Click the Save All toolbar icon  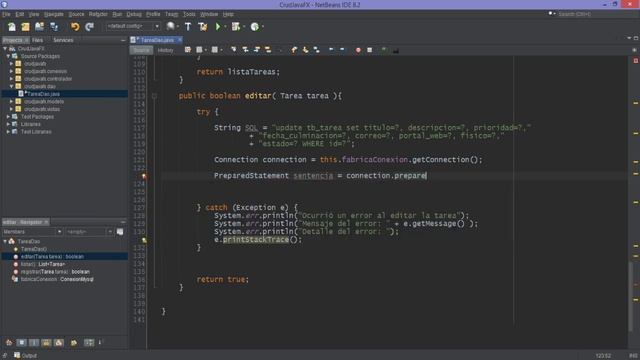54,27
